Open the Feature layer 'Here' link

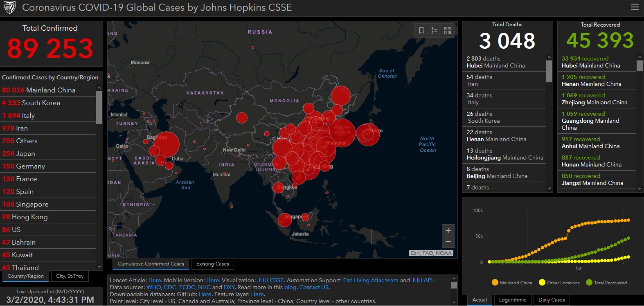[257, 294]
